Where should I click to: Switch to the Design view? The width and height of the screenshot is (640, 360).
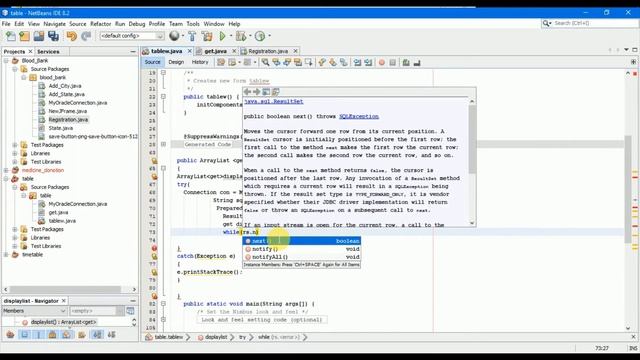point(176,62)
